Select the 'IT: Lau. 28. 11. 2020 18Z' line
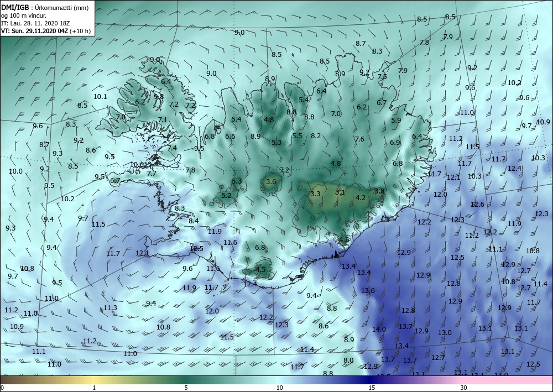The width and height of the screenshot is (553, 392). click(35, 23)
